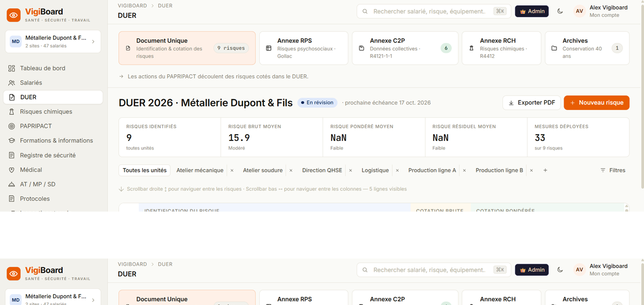The height and width of the screenshot is (305, 644).
Task: Select the upper view's Document Unique card
Action: pyautogui.click(x=187, y=48)
